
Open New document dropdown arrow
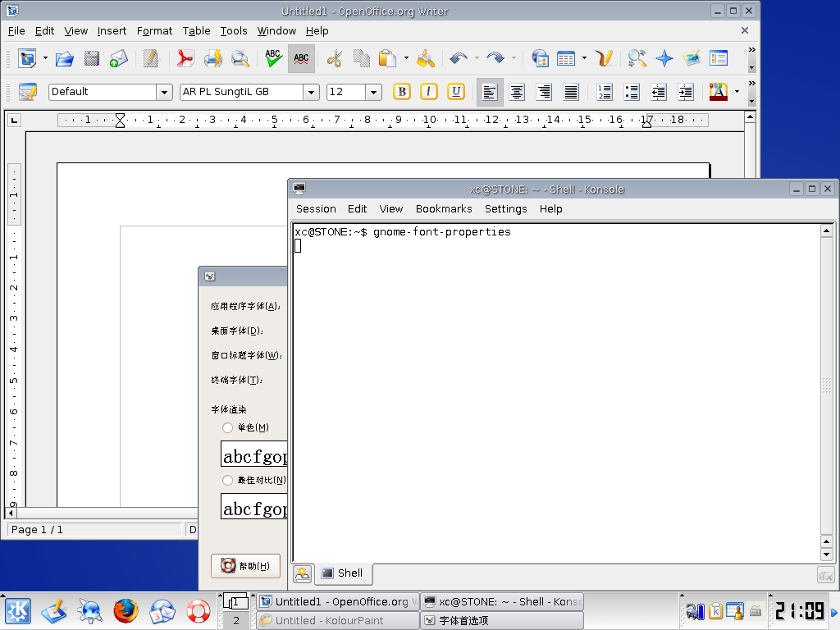point(45,58)
